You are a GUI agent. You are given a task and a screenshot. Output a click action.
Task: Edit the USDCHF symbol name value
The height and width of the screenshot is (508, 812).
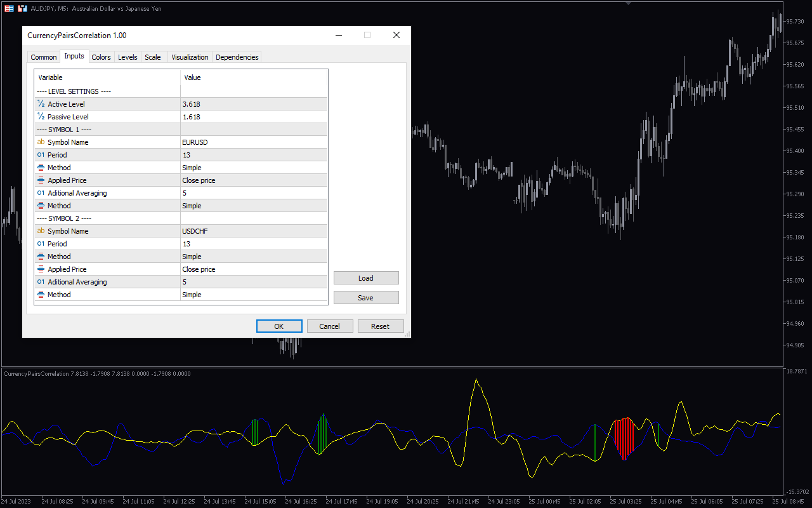[254, 231]
